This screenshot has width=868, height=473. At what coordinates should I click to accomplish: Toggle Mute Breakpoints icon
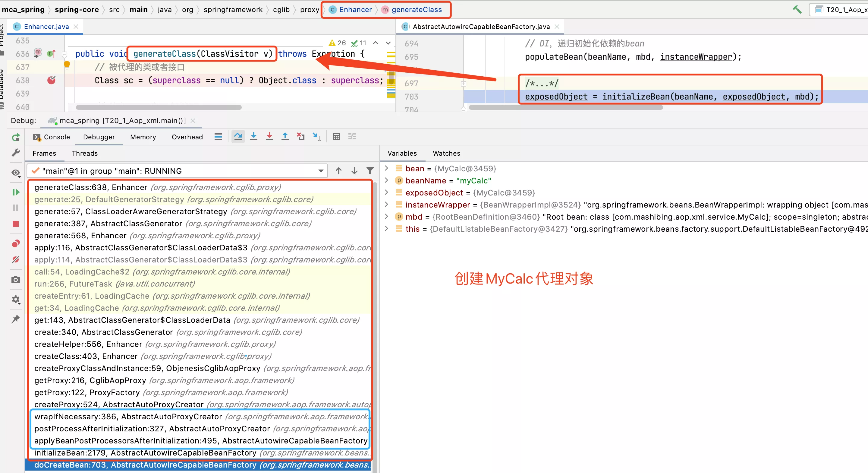click(x=16, y=259)
